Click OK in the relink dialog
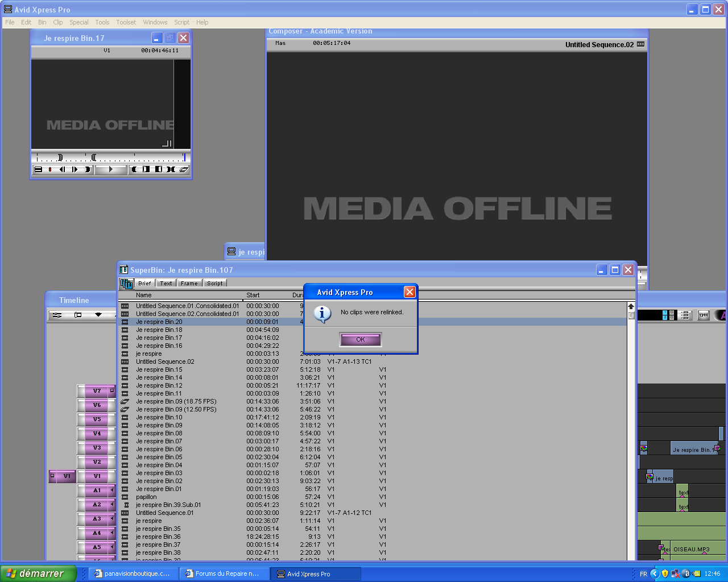This screenshot has width=728, height=582. tap(361, 339)
